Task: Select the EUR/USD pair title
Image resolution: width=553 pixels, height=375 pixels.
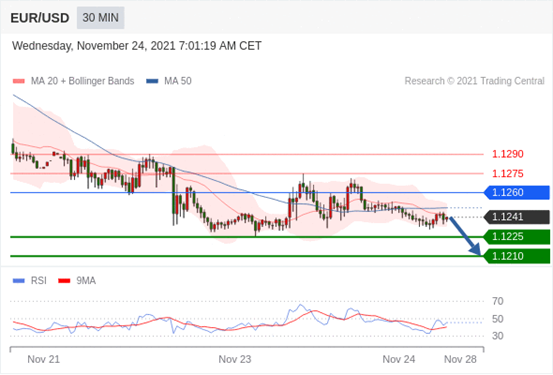Action: click(x=40, y=18)
